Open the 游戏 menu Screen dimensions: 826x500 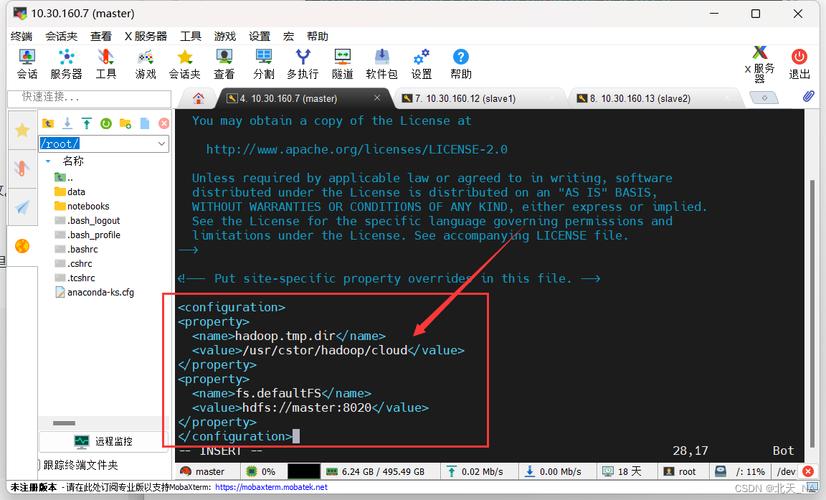[x=225, y=36]
